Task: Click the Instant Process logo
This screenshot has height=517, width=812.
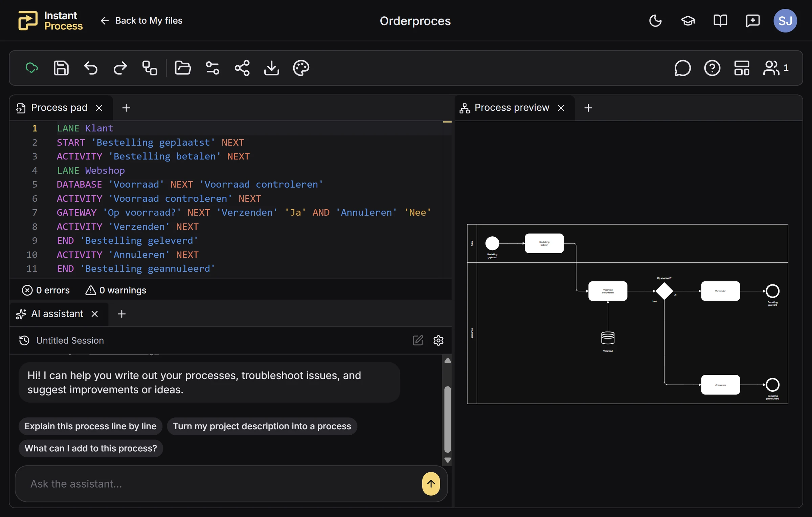Action: [50, 21]
